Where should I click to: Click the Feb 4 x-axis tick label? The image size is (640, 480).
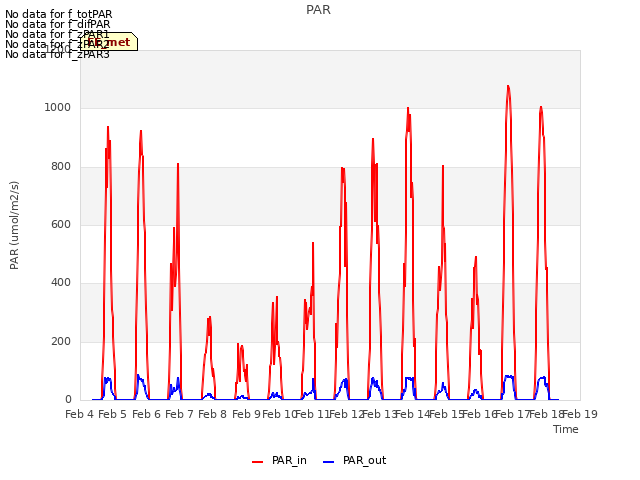pos(80,414)
